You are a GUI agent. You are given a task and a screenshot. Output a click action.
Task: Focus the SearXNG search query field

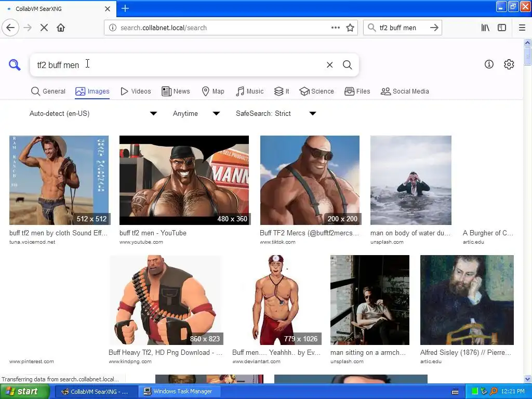(178, 65)
